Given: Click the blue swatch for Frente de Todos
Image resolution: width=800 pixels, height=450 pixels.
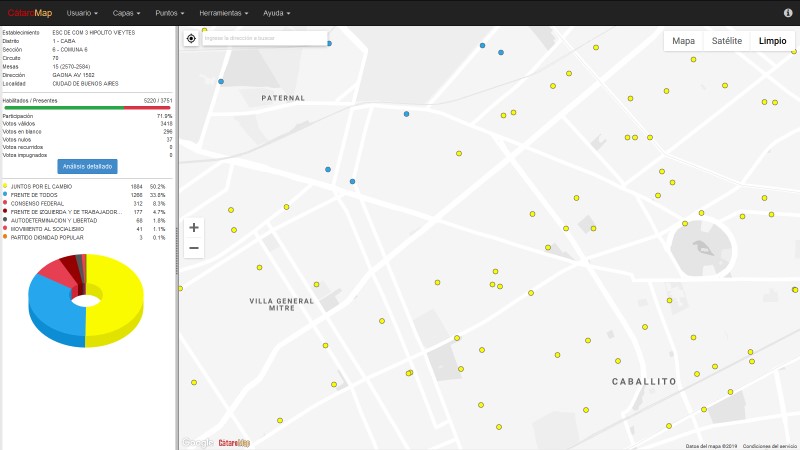Looking at the screenshot, I should [x=5, y=194].
